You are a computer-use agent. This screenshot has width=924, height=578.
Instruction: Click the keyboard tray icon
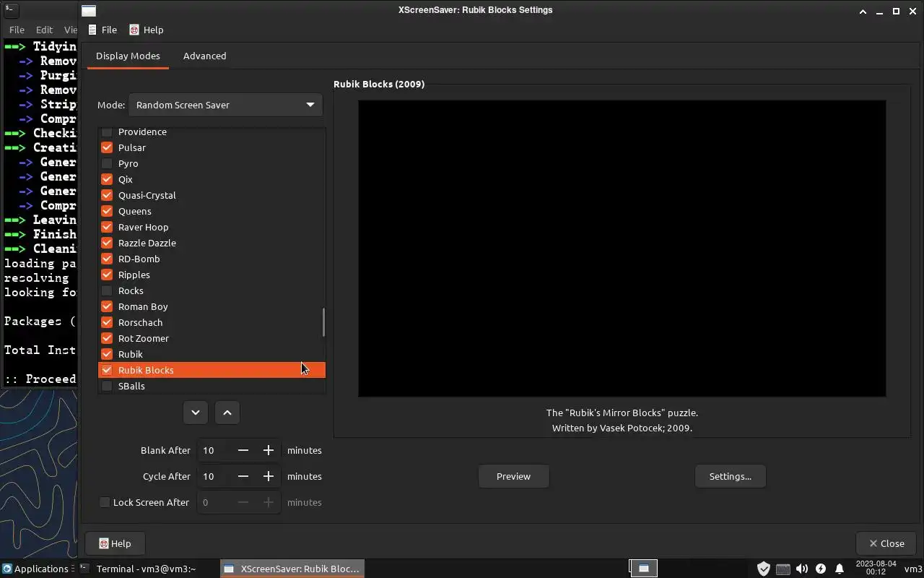(783, 569)
